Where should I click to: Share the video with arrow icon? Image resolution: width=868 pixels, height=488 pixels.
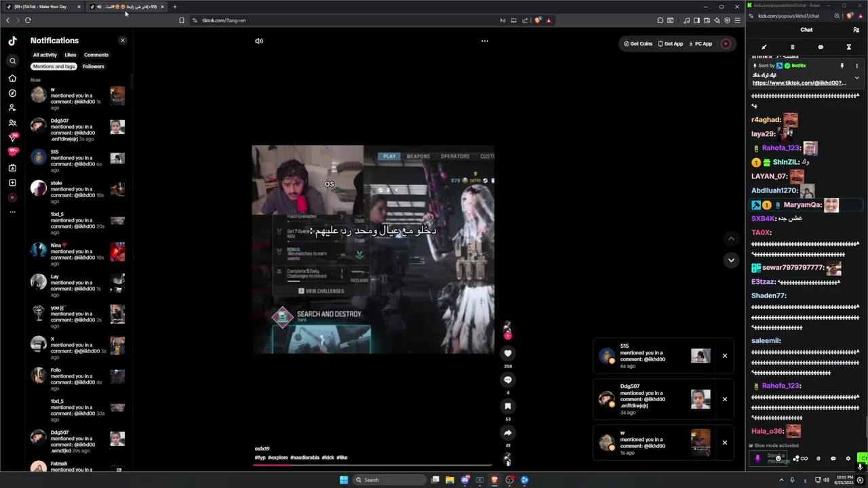tap(508, 432)
